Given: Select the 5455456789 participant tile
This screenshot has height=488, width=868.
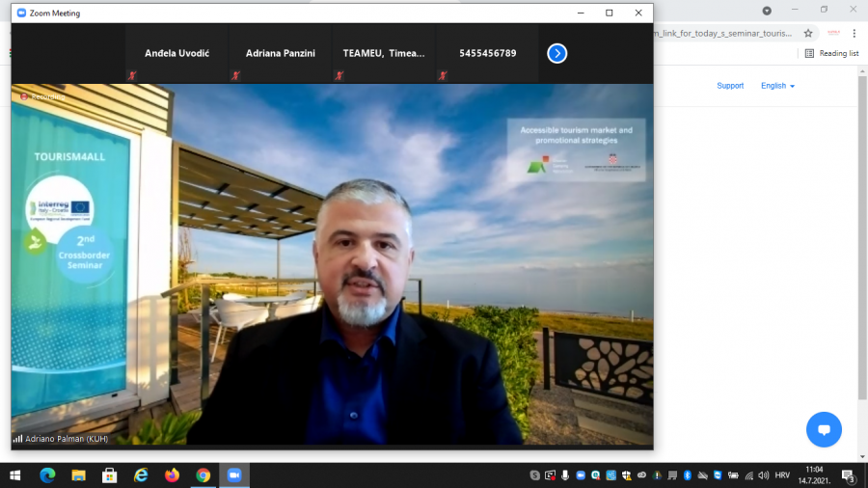Looking at the screenshot, I should pos(487,54).
